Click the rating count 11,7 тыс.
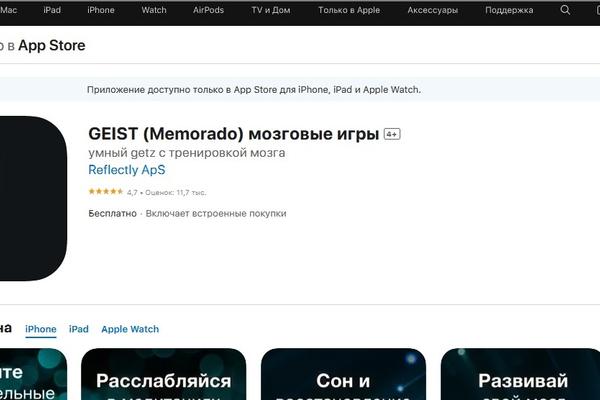Image resolution: width=600 pixels, height=400 pixels. [x=176, y=193]
